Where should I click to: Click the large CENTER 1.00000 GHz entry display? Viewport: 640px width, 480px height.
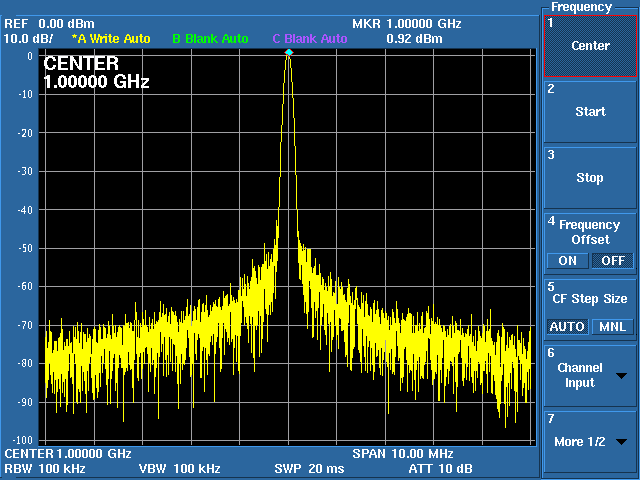(x=96, y=73)
